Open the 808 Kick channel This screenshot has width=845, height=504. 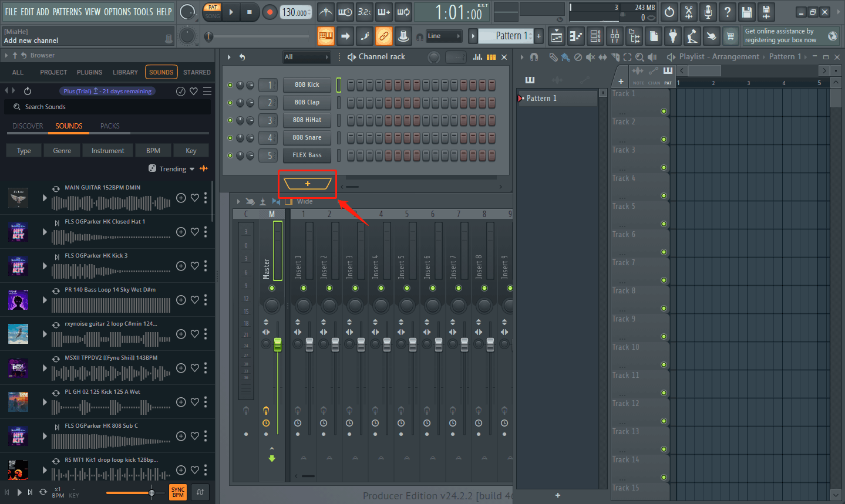coord(307,84)
